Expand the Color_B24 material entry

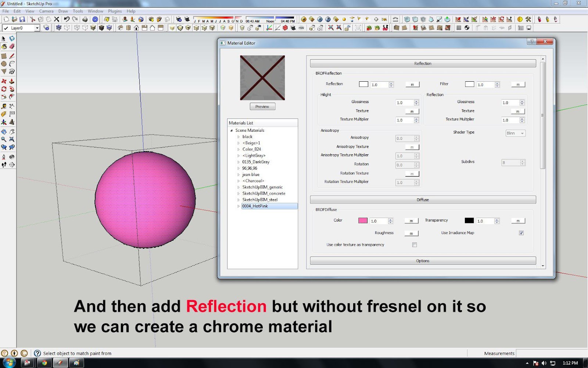239,149
